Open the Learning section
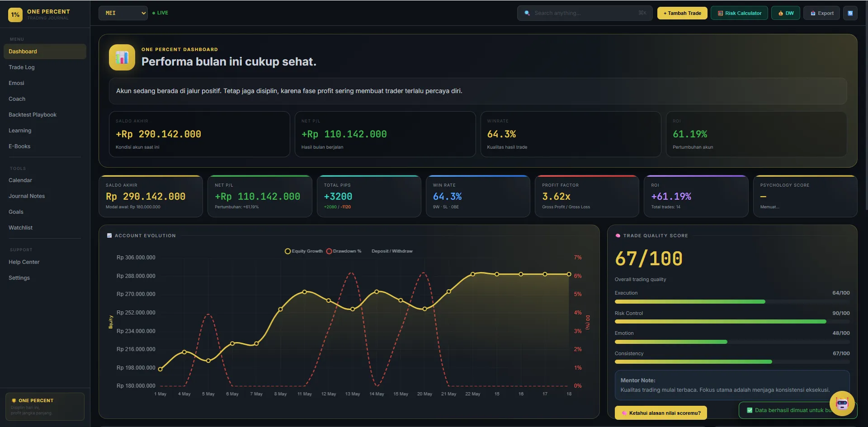The width and height of the screenshot is (868, 427). point(45,131)
